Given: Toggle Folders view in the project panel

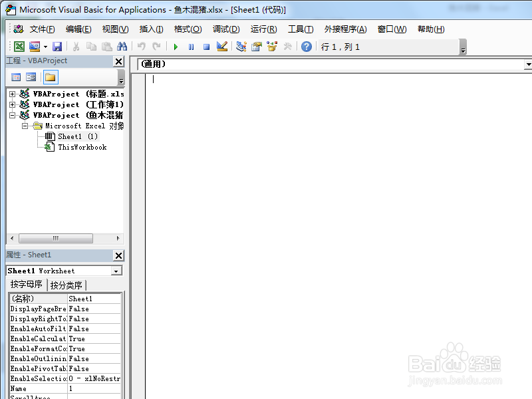Looking at the screenshot, I should pyautogui.click(x=51, y=77).
